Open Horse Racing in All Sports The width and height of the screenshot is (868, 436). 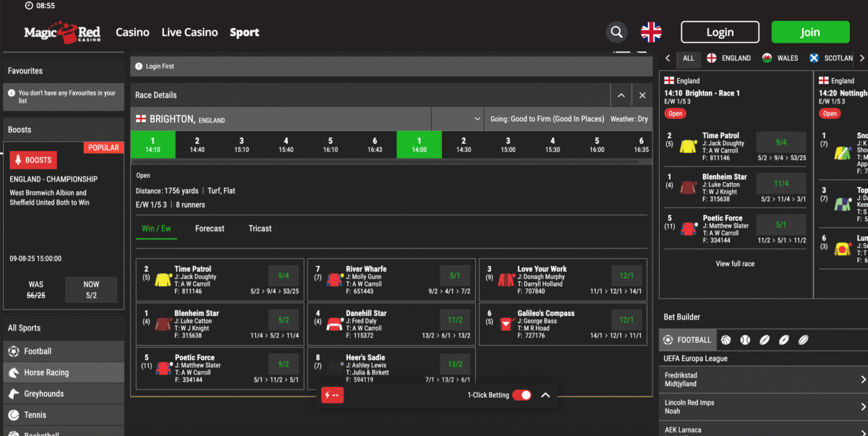click(64, 372)
